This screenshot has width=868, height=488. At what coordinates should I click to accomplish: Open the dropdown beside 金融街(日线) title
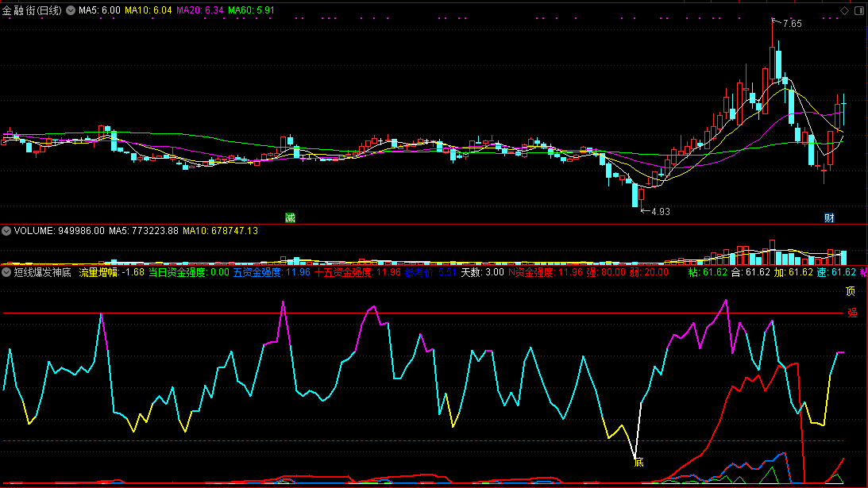tap(71, 10)
